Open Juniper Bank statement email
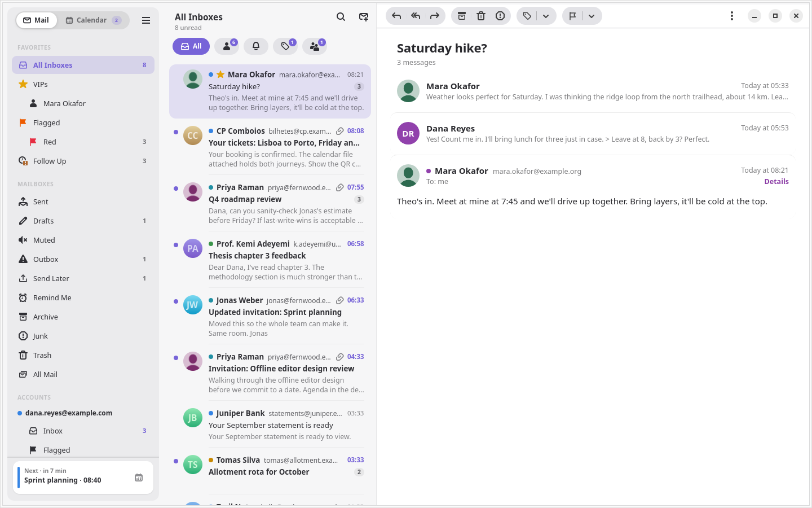The width and height of the screenshot is (812, 508). 270,425
